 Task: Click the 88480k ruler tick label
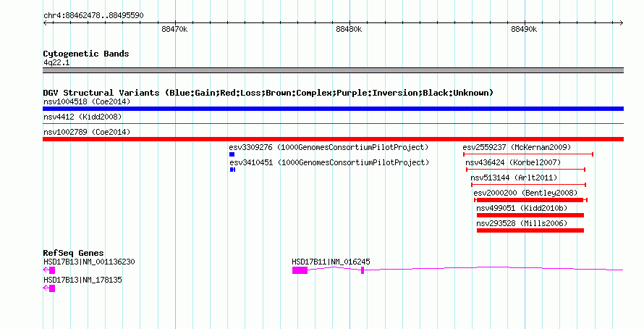tap(349, 29)
